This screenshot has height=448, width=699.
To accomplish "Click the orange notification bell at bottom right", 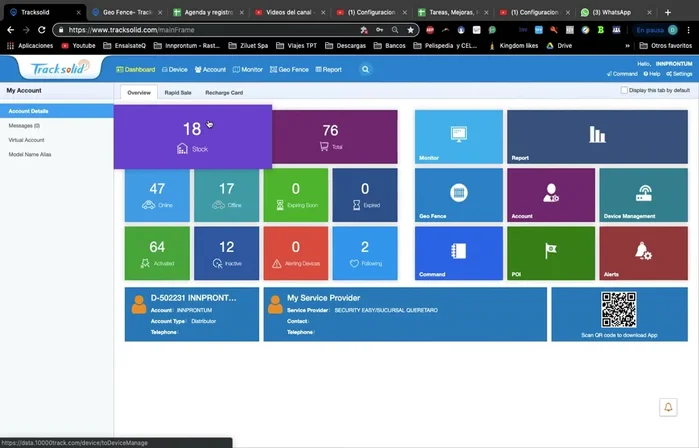I will coord(668,407).
